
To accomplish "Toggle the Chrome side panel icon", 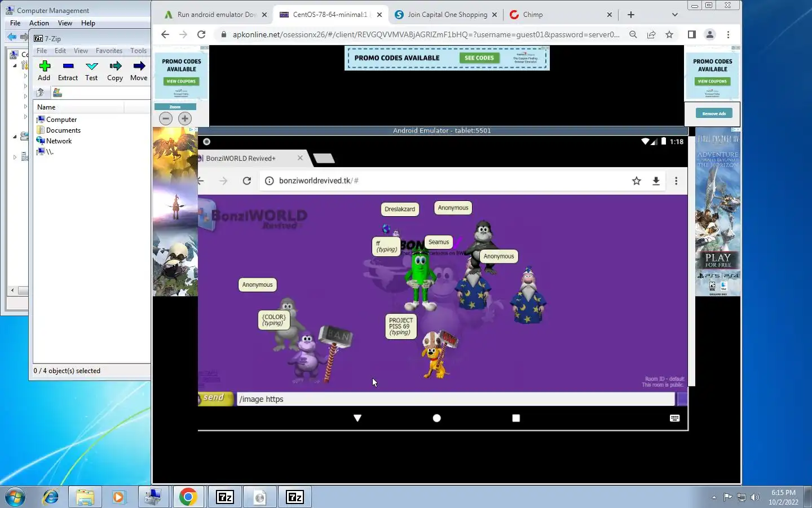I will [691, 34].
